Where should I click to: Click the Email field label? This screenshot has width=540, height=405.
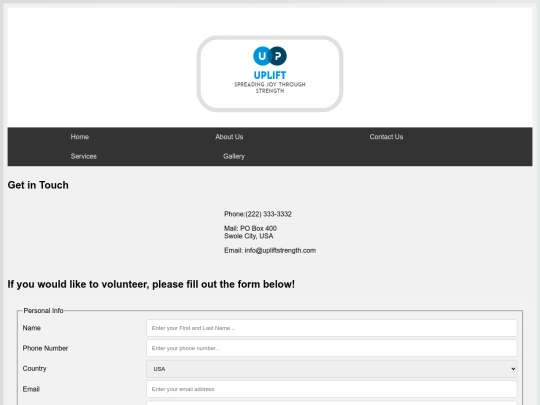point(31,389)
